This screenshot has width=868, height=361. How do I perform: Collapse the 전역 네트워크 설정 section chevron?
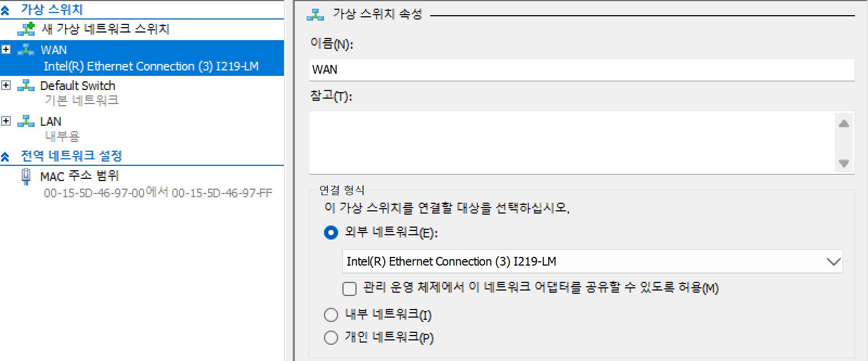[x=5, y=157]
